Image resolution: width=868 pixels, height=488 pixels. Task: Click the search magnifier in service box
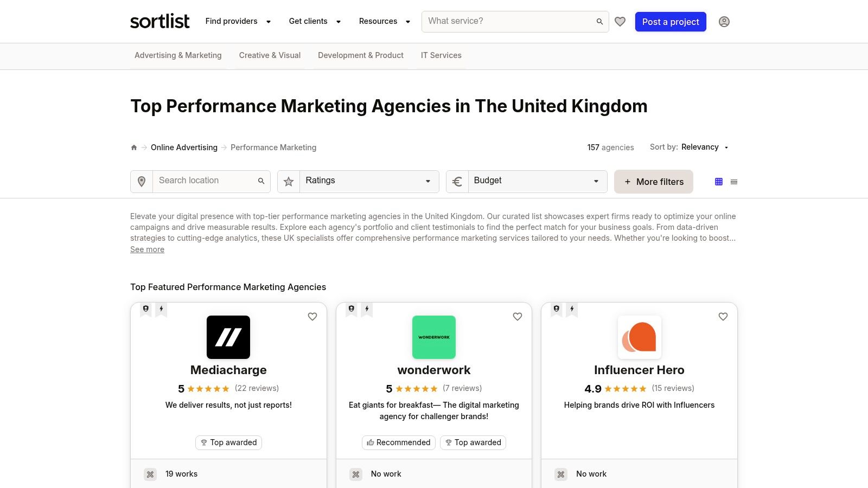[x=599, y=22]
